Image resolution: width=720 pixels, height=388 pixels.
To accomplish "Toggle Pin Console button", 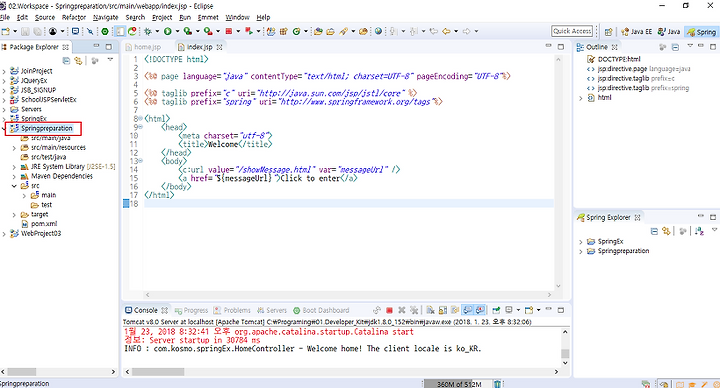I will pyautogui.click(x=496, y=310).
